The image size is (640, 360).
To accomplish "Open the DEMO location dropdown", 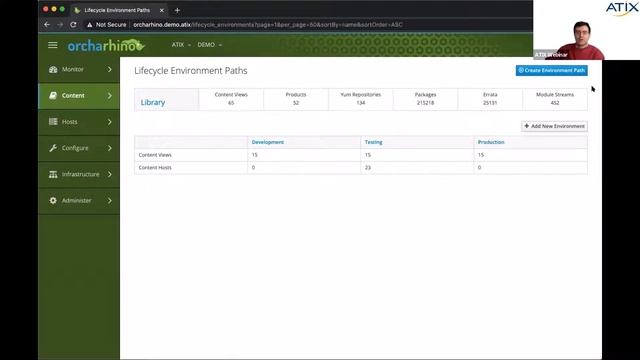I will click(x=209, y=45).
